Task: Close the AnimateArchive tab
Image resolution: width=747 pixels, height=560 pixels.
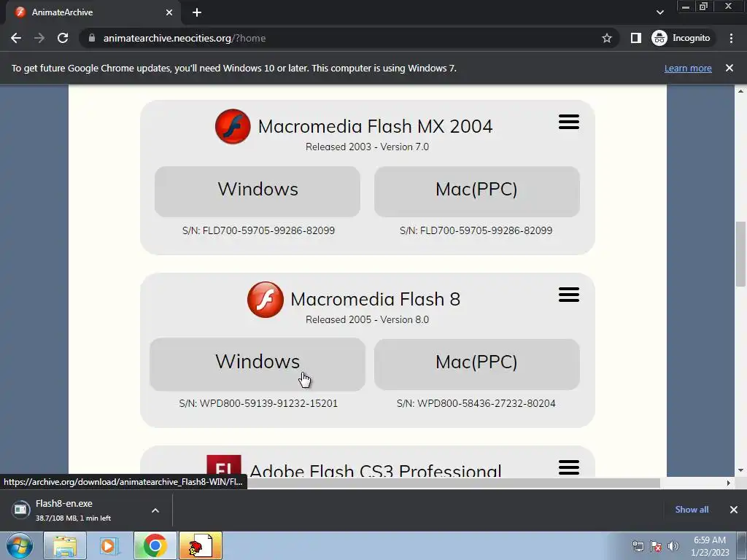Action: (x=169, y=12)
